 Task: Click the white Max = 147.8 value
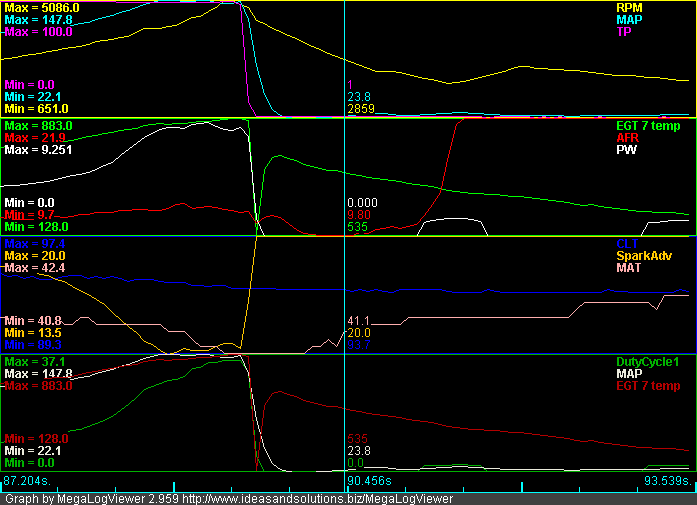click(38, 374)
